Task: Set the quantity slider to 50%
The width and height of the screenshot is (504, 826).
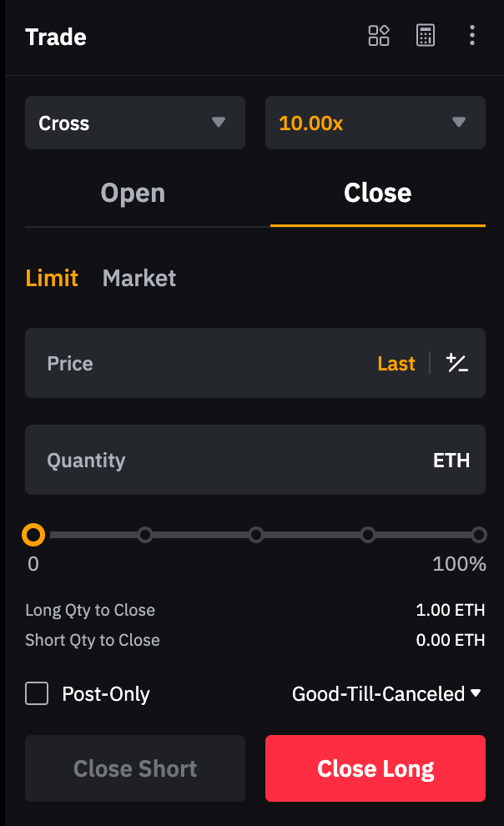Action: 256,534
